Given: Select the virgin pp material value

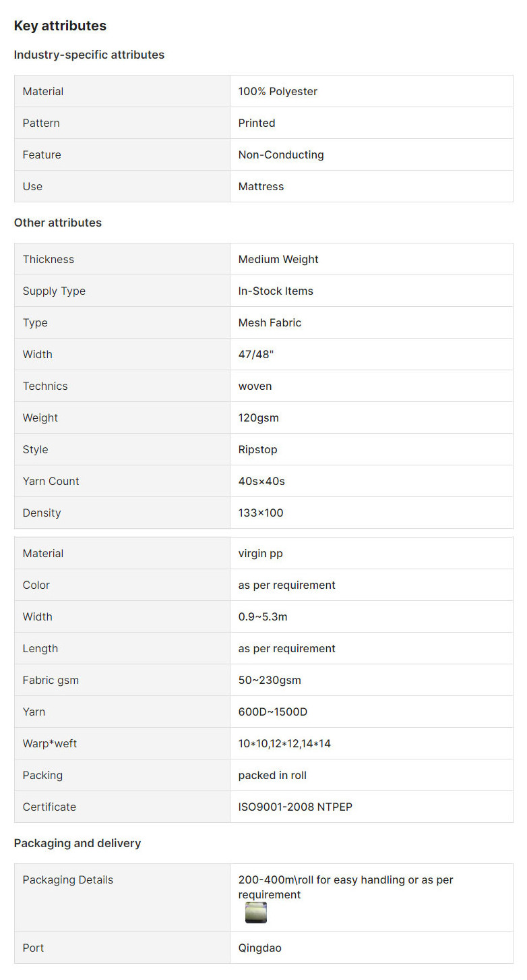Looking at the screenshot, I should point(261,553).
